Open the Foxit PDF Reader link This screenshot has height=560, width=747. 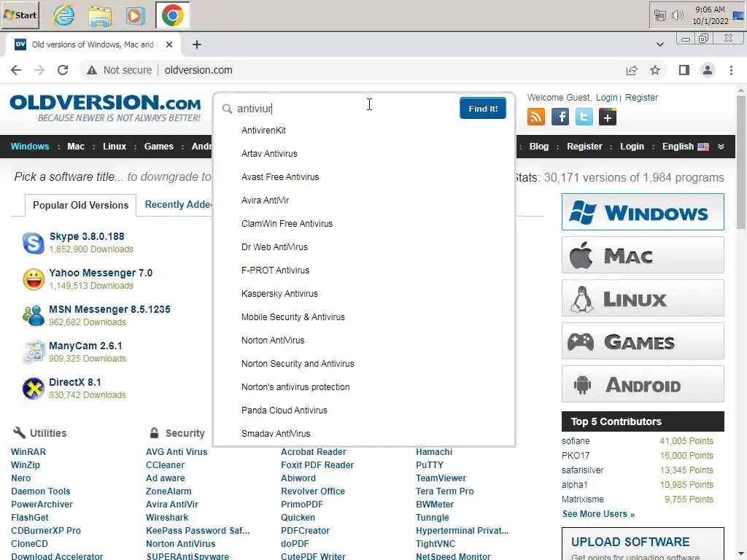pos(317,465)
